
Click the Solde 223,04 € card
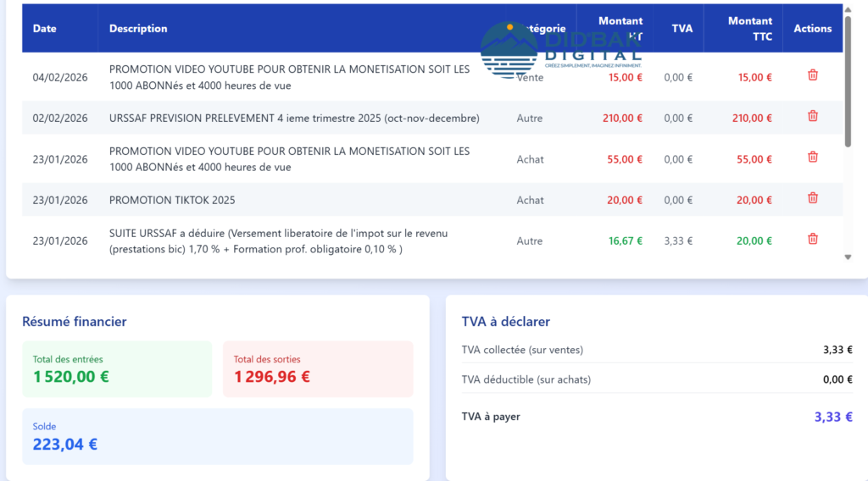pyautogui.click(x=218, y=437)
